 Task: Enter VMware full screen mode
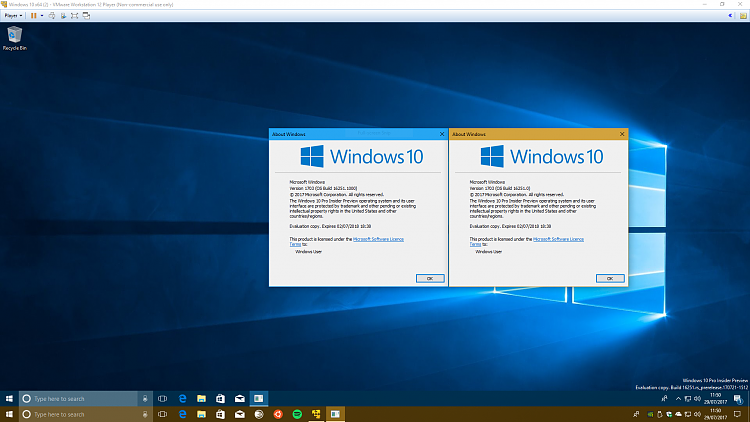[75, 15]
